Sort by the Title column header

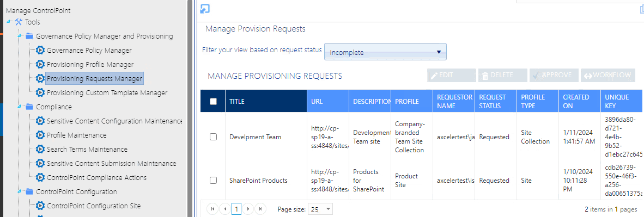(x=266, y=101)
